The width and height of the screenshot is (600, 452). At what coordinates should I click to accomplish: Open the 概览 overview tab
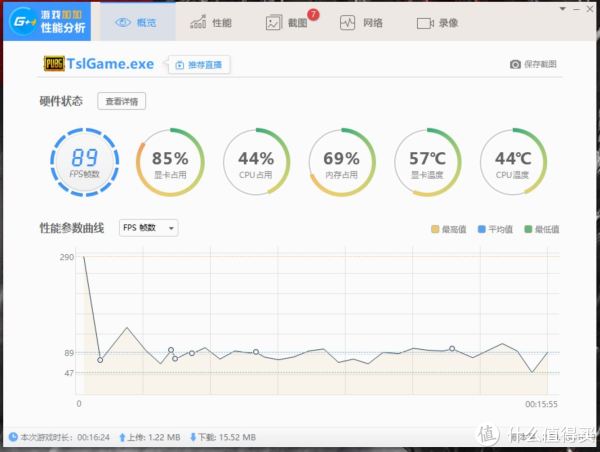coord(138,23)
